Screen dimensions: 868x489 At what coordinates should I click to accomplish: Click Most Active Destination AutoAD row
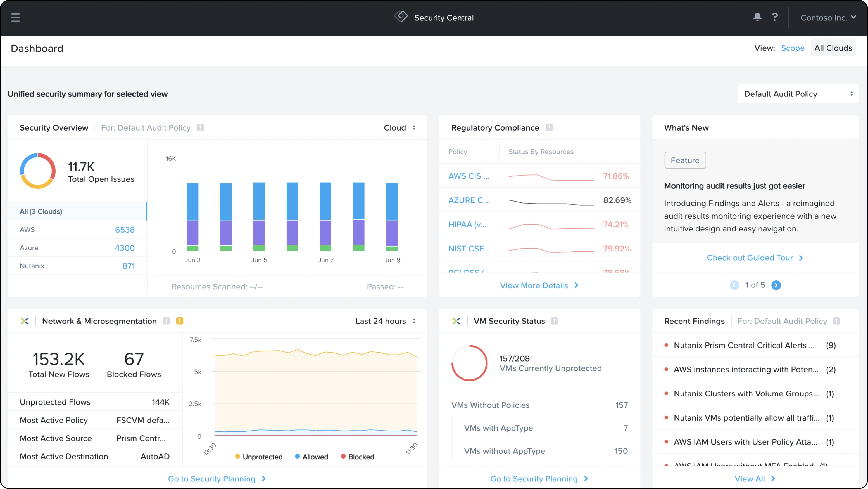click(95, 457)
